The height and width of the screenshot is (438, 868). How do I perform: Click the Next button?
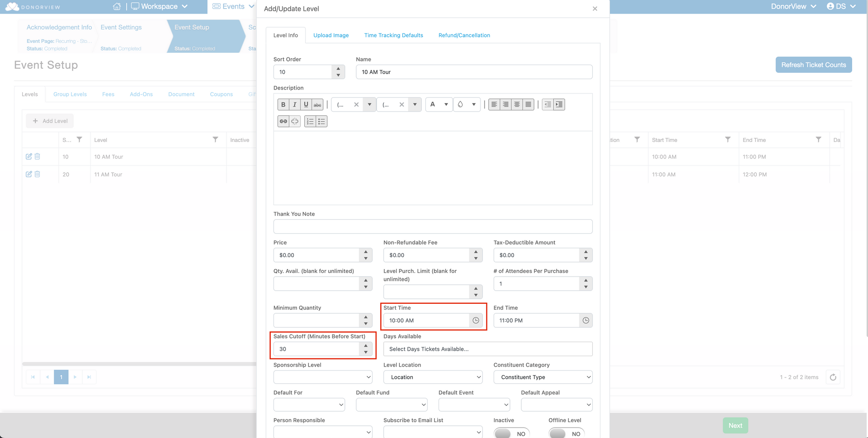click(x=736, y=425)
